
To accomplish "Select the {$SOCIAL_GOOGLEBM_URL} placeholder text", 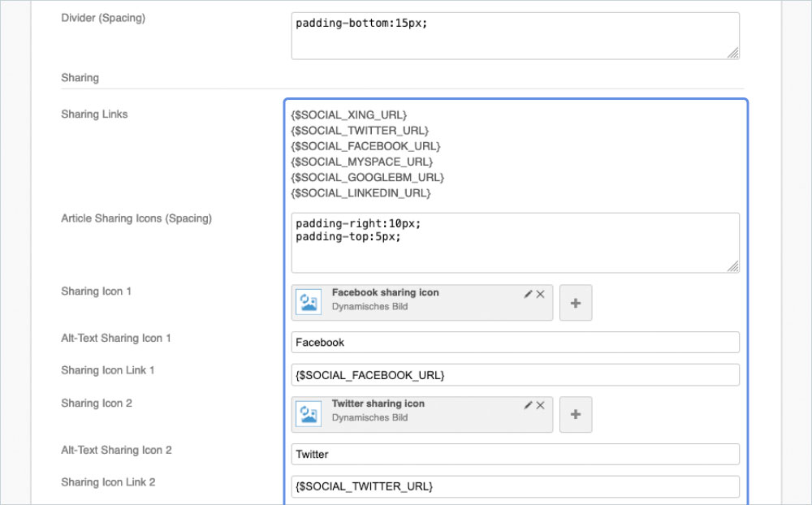I will (x=368, y=177).
